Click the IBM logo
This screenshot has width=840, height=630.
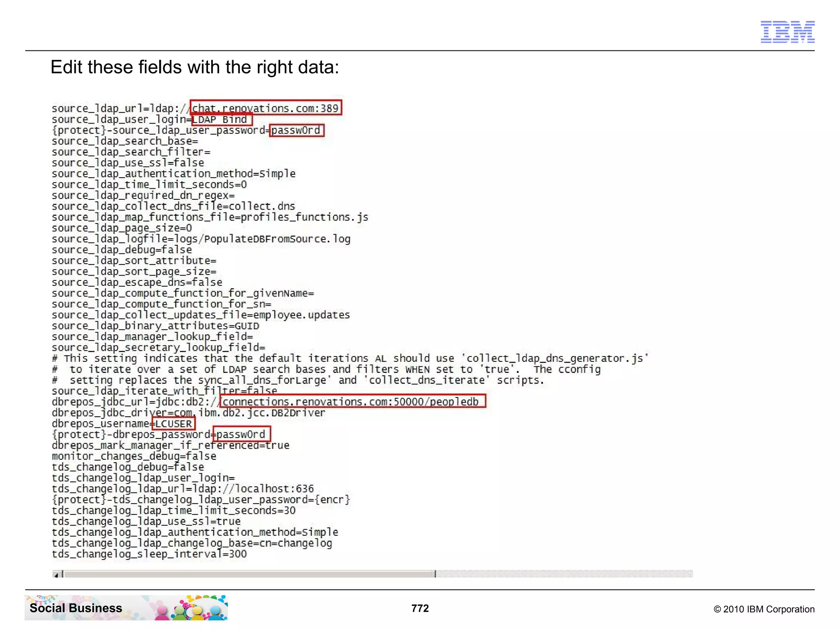[787, 32]
